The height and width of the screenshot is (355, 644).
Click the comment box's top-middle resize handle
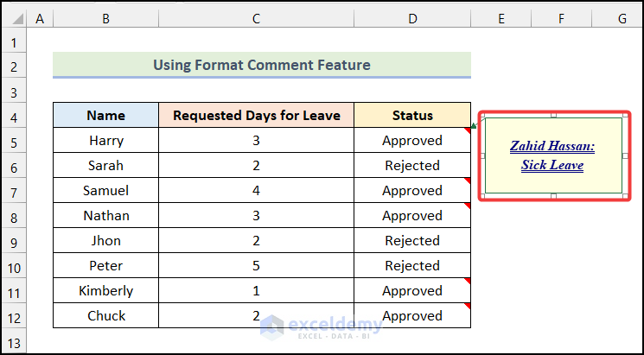tap(553, 115)
